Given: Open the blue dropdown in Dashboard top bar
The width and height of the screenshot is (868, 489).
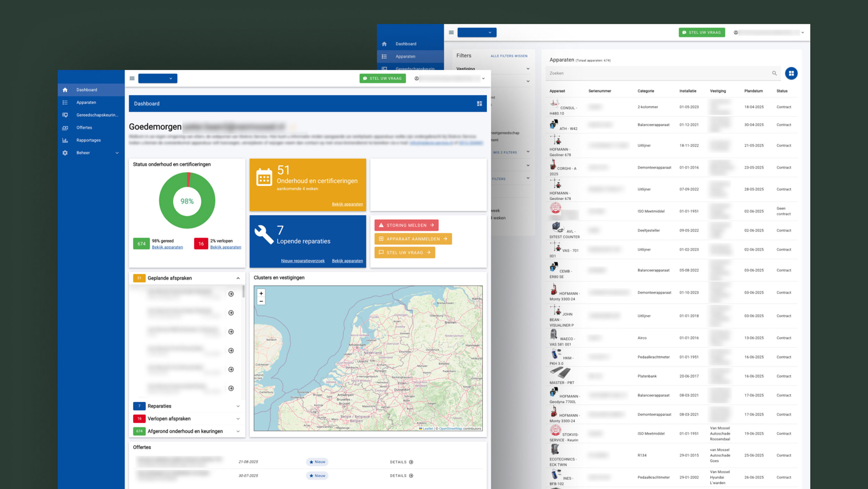Looking at the screenshot, I should tap(158, 78).
